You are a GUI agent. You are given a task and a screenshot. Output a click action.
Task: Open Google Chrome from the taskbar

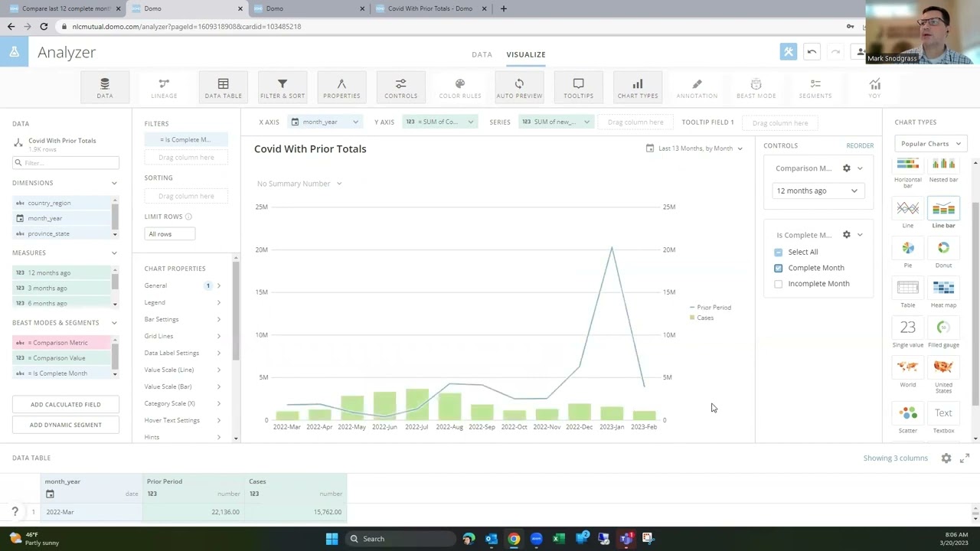tap(514, 539)
